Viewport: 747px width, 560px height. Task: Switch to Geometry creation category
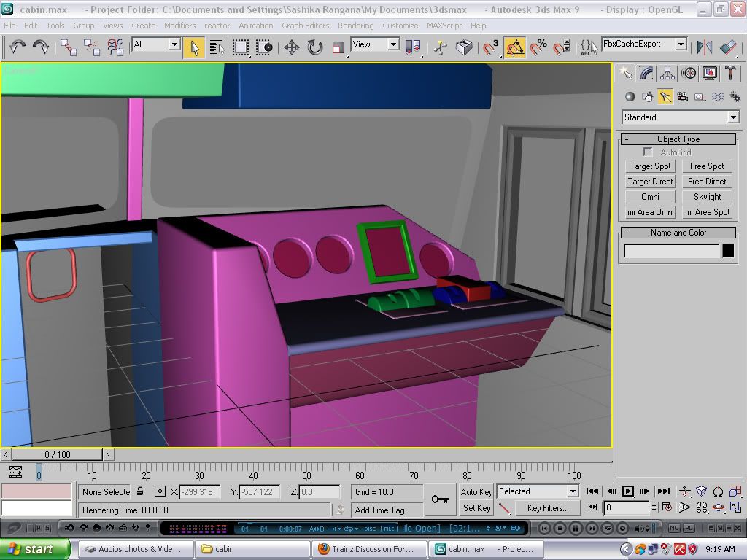pos(630,97)
